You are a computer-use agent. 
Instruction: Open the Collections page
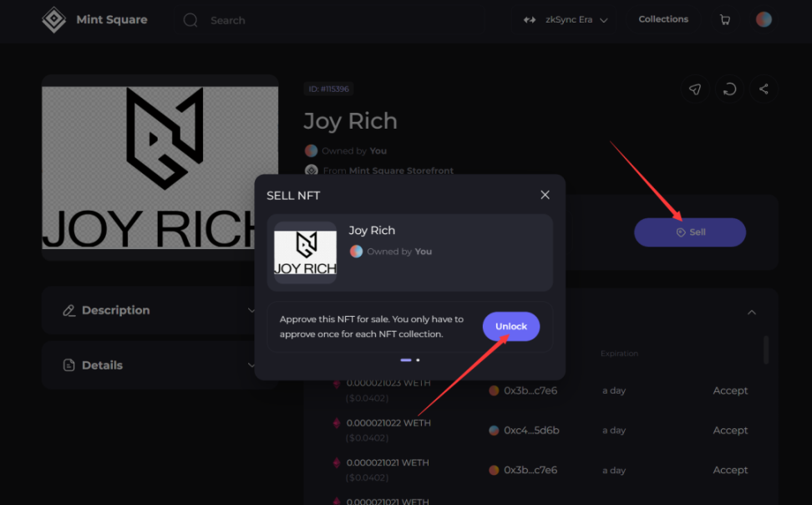(x=663, y=19)
